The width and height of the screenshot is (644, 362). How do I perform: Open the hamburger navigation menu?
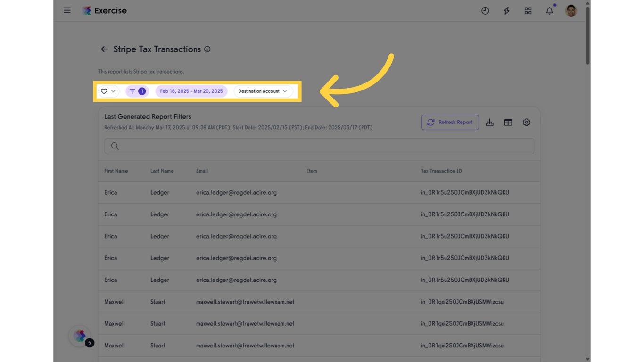coord(67,10)
